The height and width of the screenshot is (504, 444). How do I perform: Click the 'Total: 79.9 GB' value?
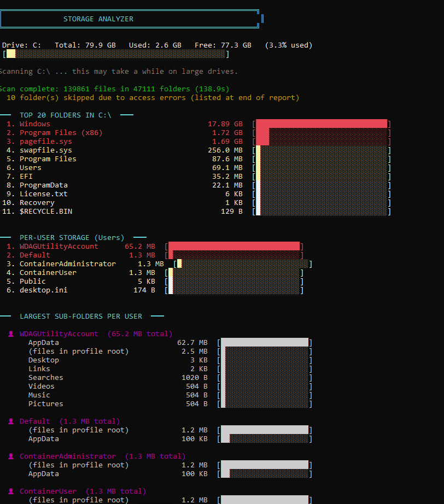tap(85, 45)
